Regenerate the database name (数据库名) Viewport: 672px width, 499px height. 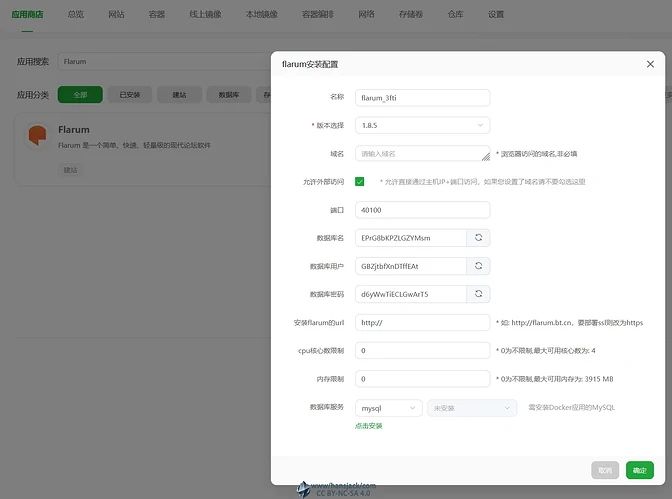[x=478, y=238]
